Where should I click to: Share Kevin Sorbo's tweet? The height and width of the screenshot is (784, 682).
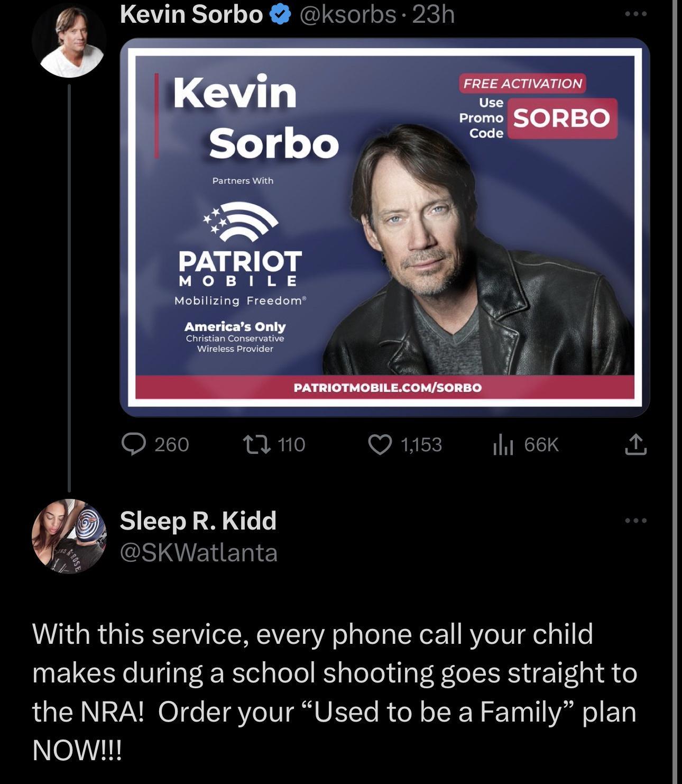(637, 445)
